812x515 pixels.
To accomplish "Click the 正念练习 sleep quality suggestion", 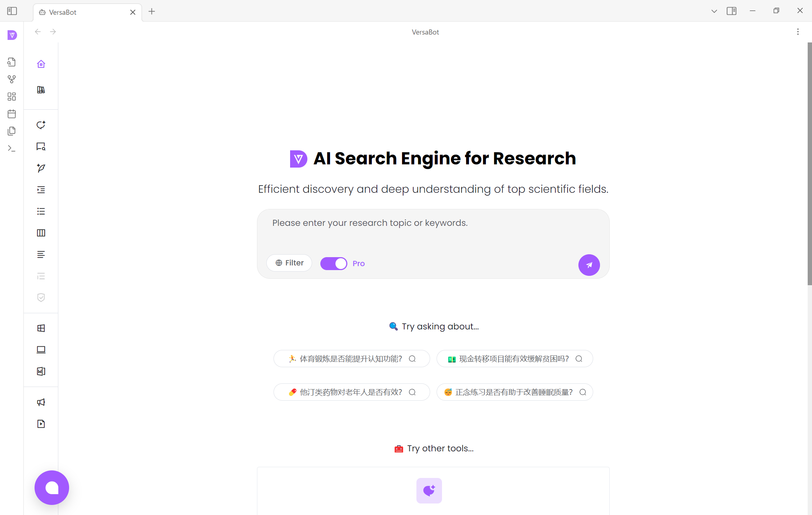I will [x=514, y=392].
